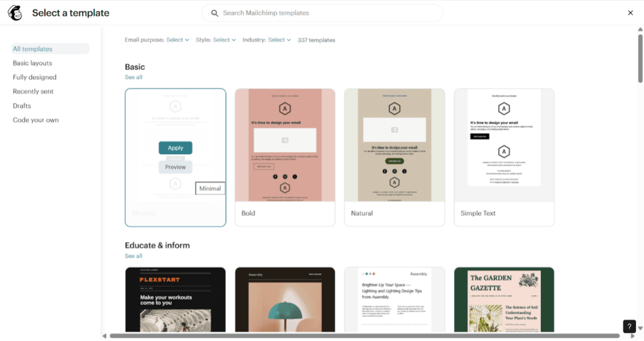This screenshot has width=644, height=341.
Task: Open the Brighten Up Your Space template
Action: pos(395,299)
